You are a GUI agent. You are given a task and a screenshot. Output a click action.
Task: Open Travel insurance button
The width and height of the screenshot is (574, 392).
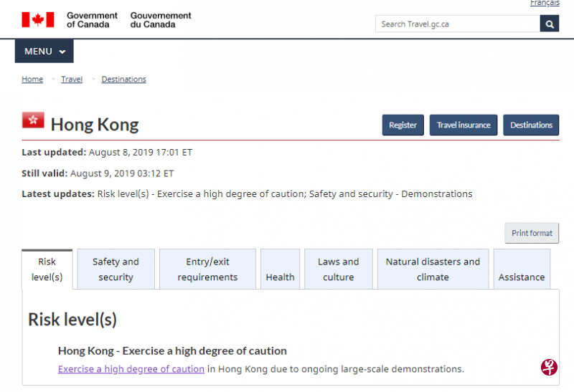[x=464, y=125]
